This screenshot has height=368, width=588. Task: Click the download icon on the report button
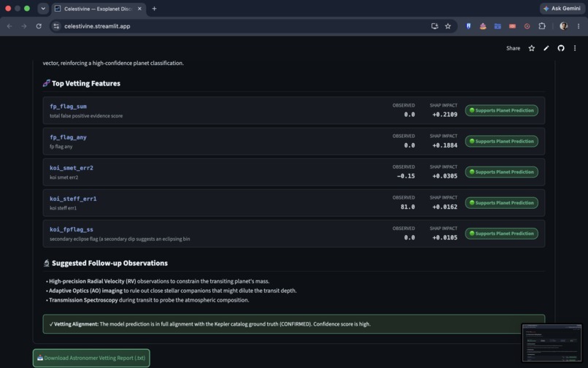pyautogui.click(x=40, y=358)
